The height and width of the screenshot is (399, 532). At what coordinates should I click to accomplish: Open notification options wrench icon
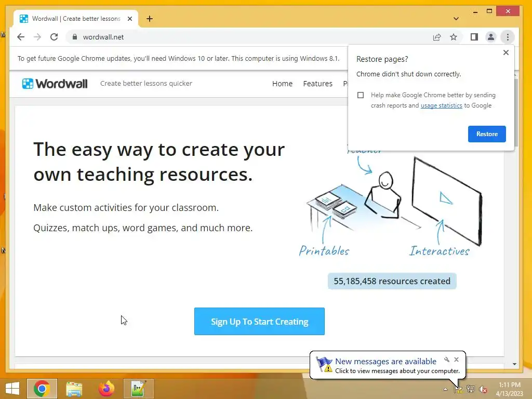pyautogui.click(x=447, y=360)
